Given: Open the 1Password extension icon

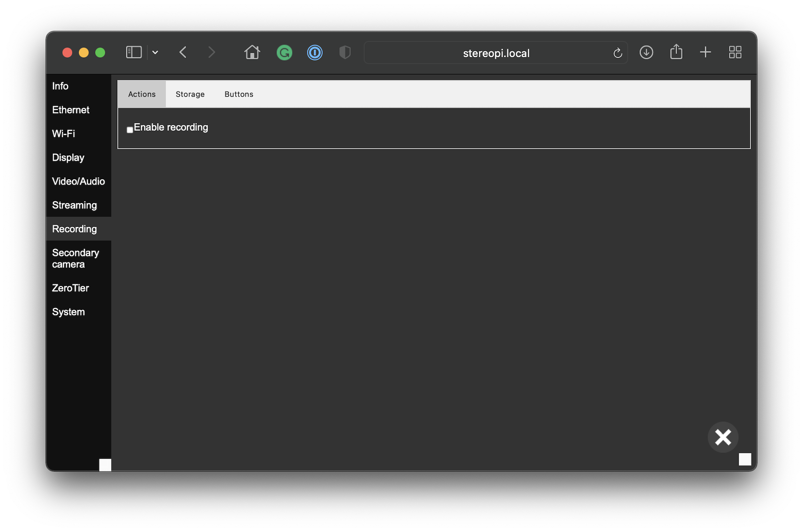Looking at the screenshot, I should tap(315, 53).
